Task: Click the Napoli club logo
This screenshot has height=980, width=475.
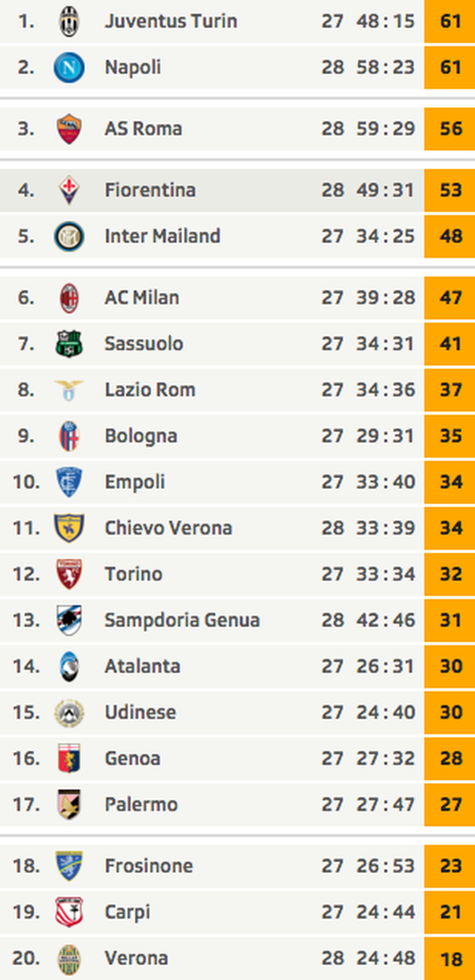Action: pos(69,68)
